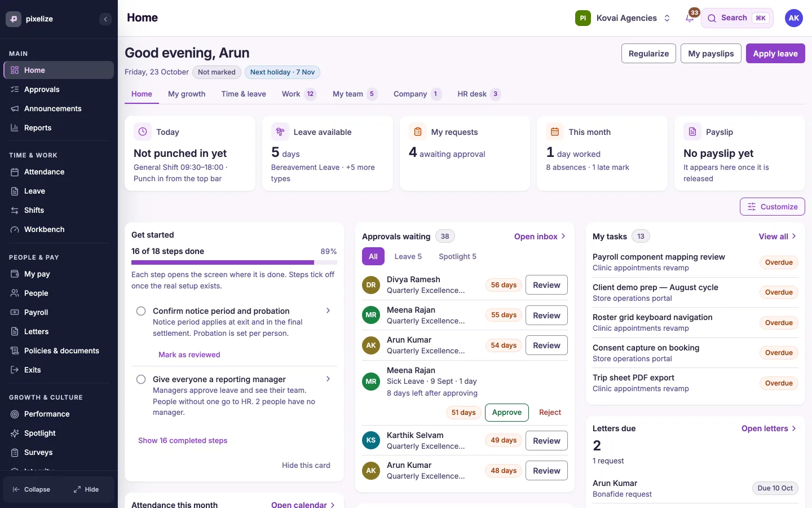Open Workbench in the sidebar

pyautogui.click(x=59, y=229)
